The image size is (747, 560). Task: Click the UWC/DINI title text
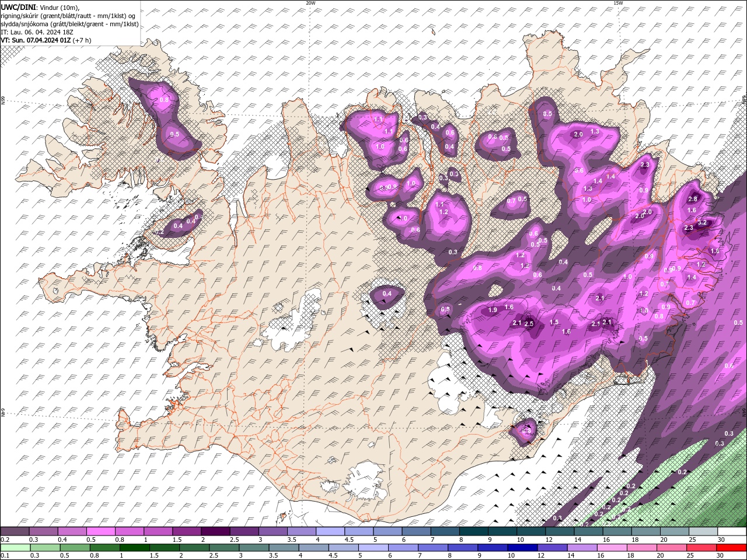coord(19,7)
